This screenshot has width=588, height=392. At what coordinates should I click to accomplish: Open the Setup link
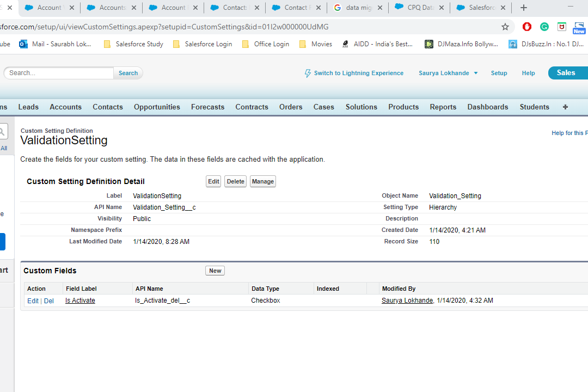[499, 73]
